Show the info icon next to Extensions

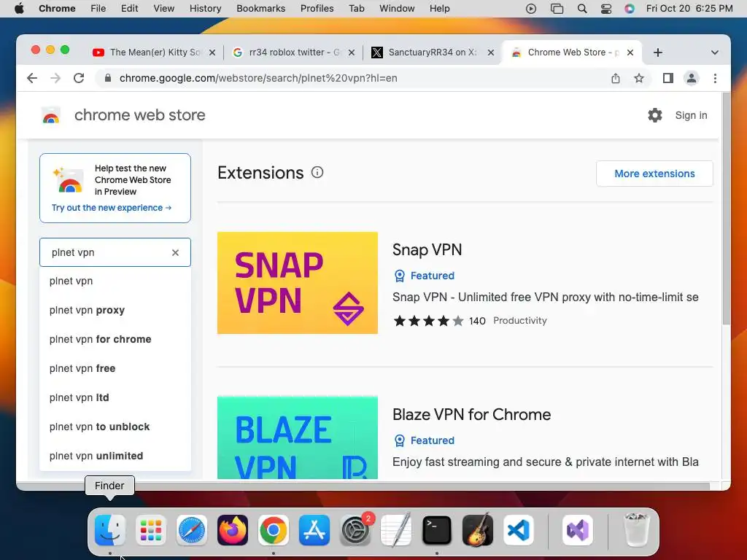pyautogui.click(x=317, y=172)
